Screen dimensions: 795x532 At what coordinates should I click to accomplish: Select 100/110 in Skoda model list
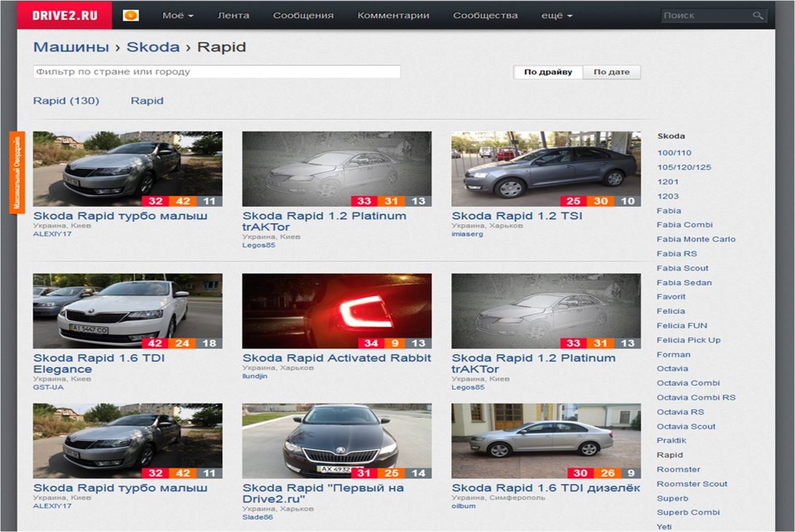pyautogui.click(x=674, y=152)
